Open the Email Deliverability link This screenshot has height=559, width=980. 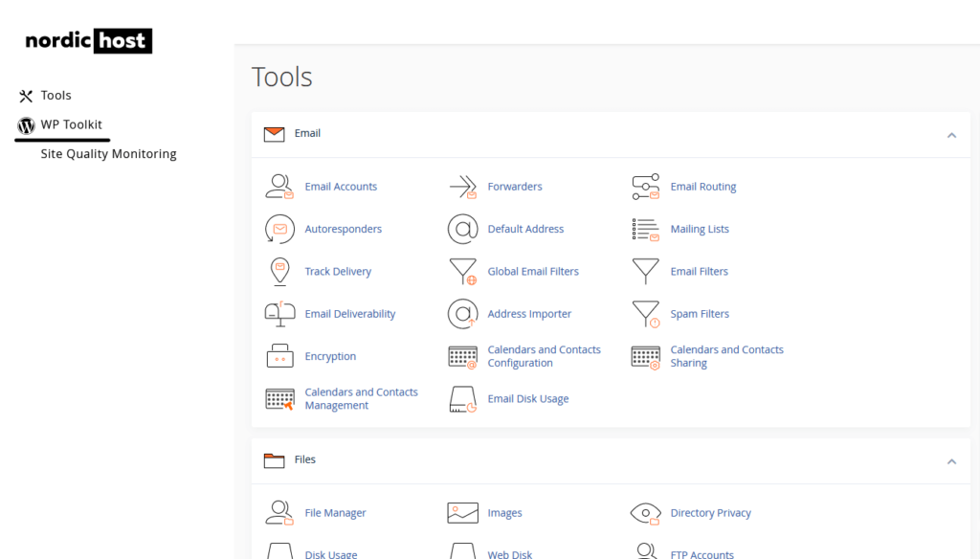(x=349, y=314)
